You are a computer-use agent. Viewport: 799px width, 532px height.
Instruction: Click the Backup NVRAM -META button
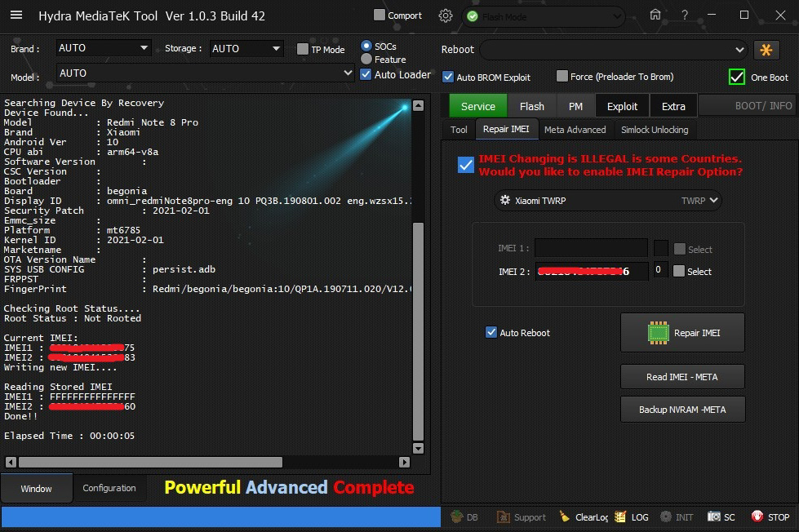click(x=682, y=410)
